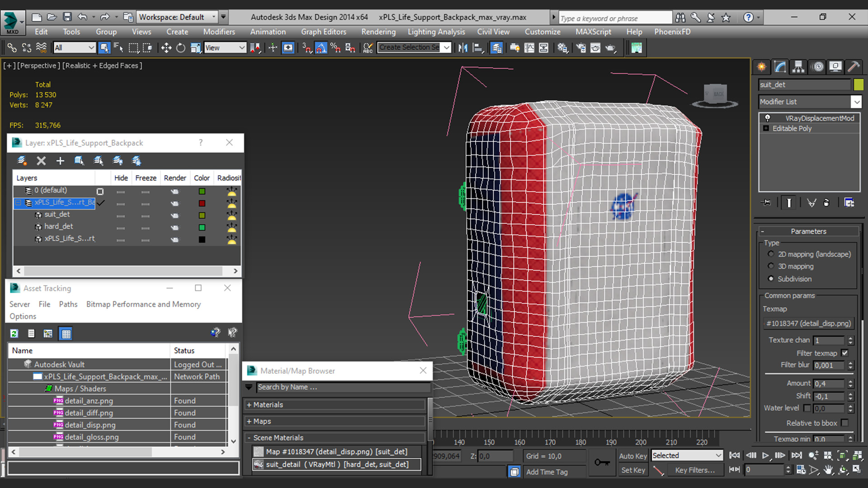Image resolution: width=868 pixels, height=488 pixels.
Task: Open the Create command panel tab
Action: point(762,67)
